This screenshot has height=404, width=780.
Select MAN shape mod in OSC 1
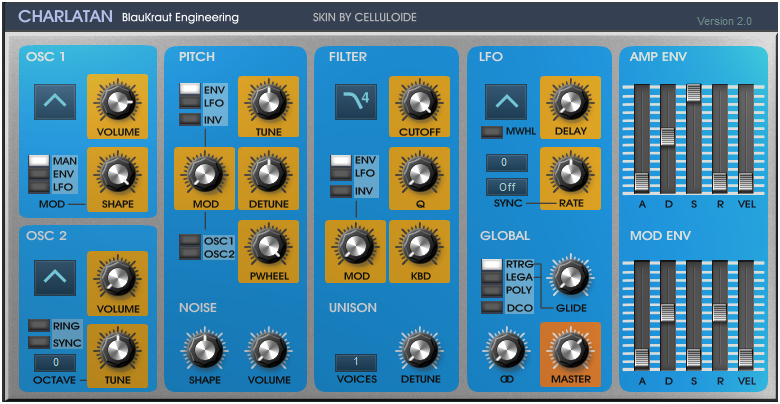pos(39,161)
